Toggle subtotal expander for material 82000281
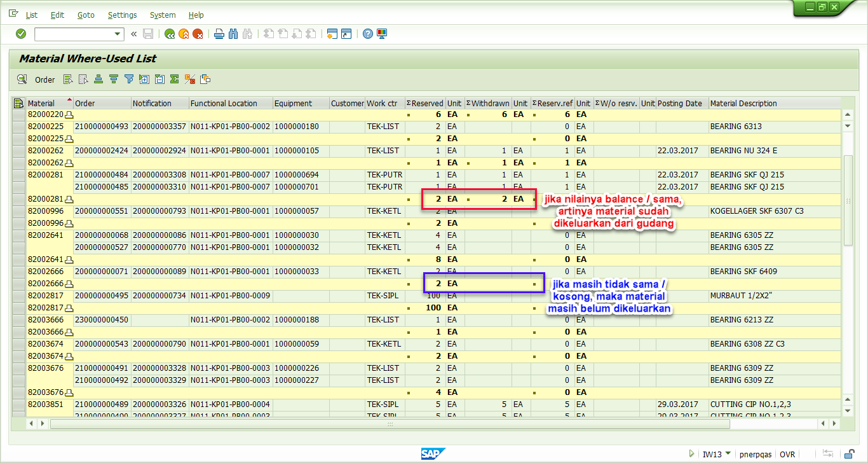 tap(69, 199)
